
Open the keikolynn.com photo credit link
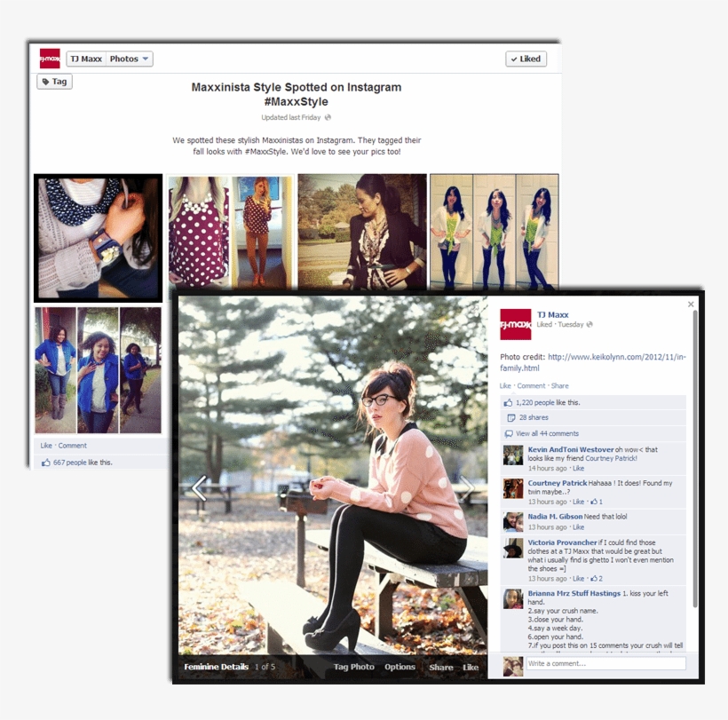[x=614, y=357]
